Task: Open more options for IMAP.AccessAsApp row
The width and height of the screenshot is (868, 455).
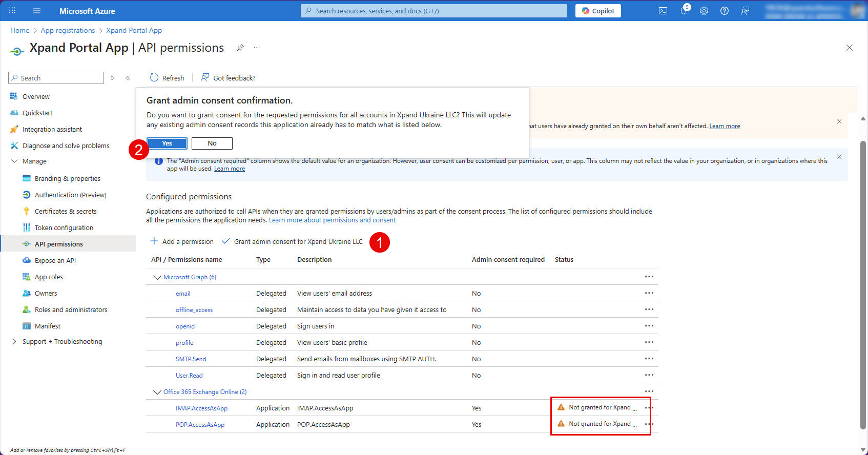Action: [x=649, y=408]
